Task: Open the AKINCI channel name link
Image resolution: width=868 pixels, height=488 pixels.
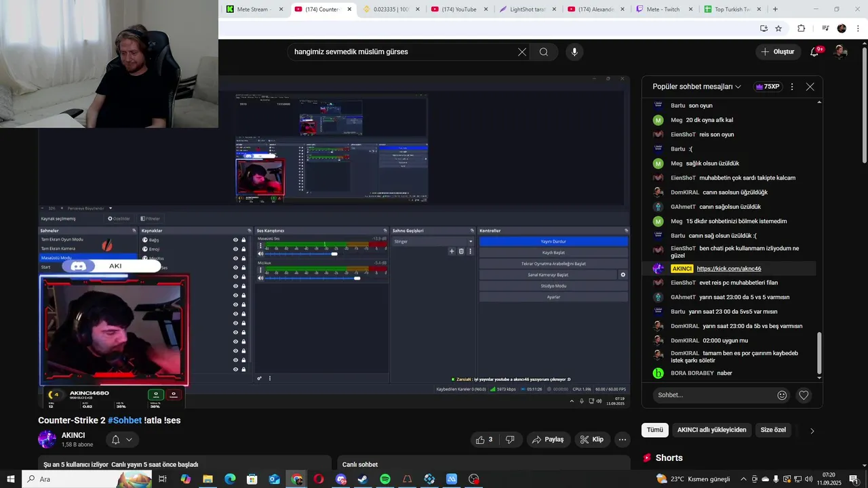Action: coord(73,435)
